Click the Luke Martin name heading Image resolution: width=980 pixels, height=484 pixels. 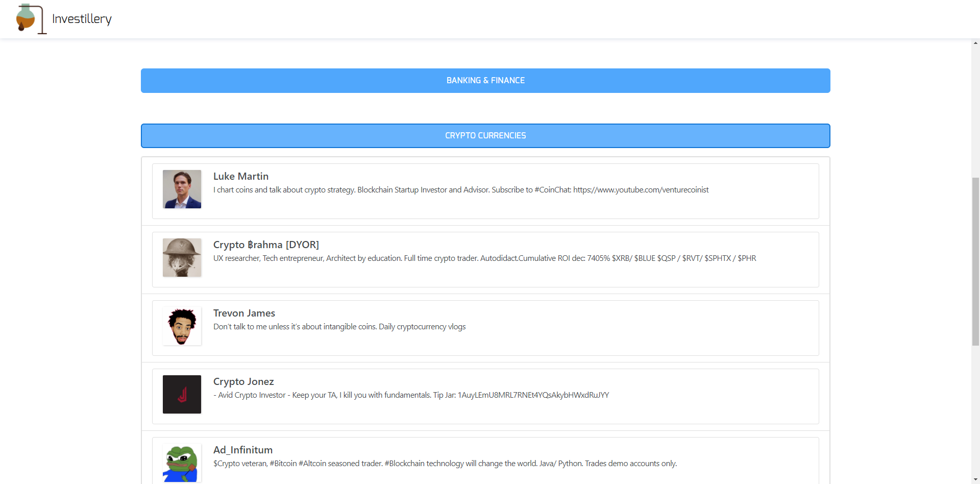[x=241, y=176]
